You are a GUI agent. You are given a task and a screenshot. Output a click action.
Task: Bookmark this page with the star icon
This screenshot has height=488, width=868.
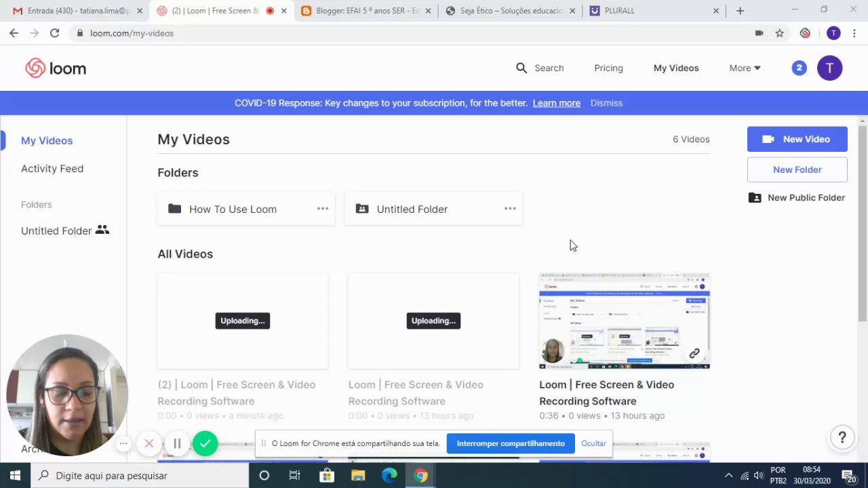(780, 33)
